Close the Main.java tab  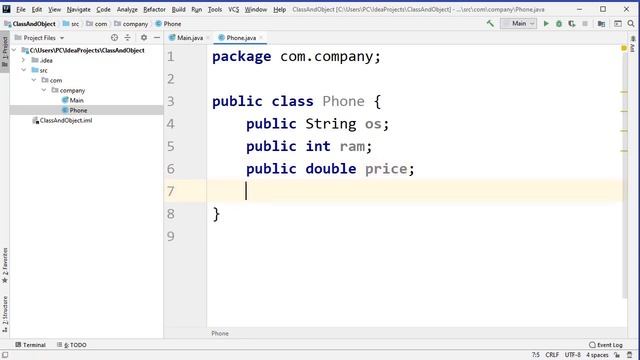point(208,38)
